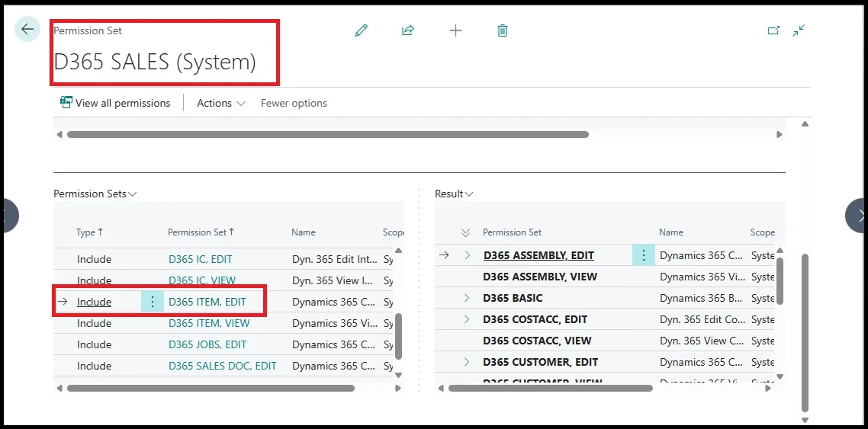The image size is (868, 429).
Task: Show more options for D365 ASSEMBLY, EDIT row
Action: 643,255
